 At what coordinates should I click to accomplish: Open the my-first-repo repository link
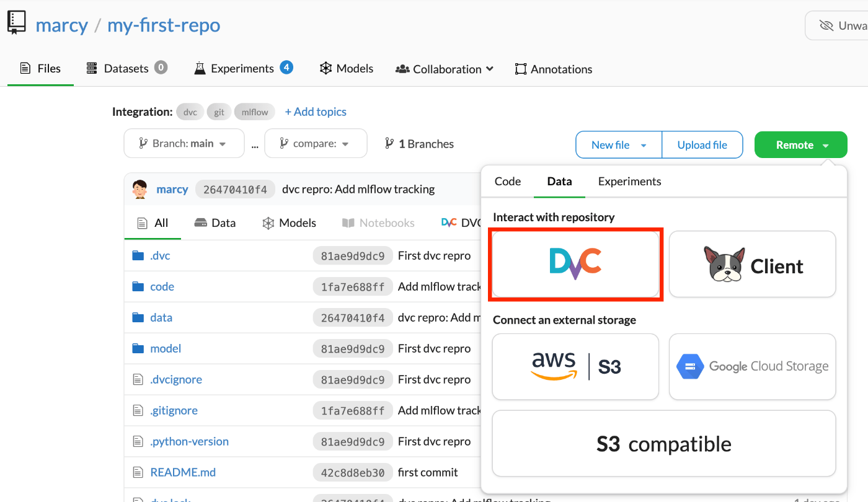tap(164, 25)
